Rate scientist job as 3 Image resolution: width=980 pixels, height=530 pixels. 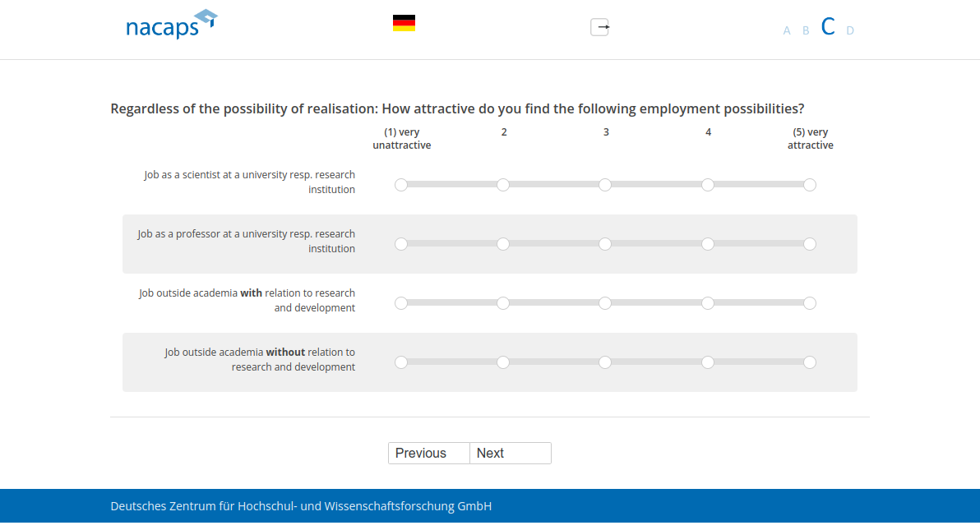[605, 185]
